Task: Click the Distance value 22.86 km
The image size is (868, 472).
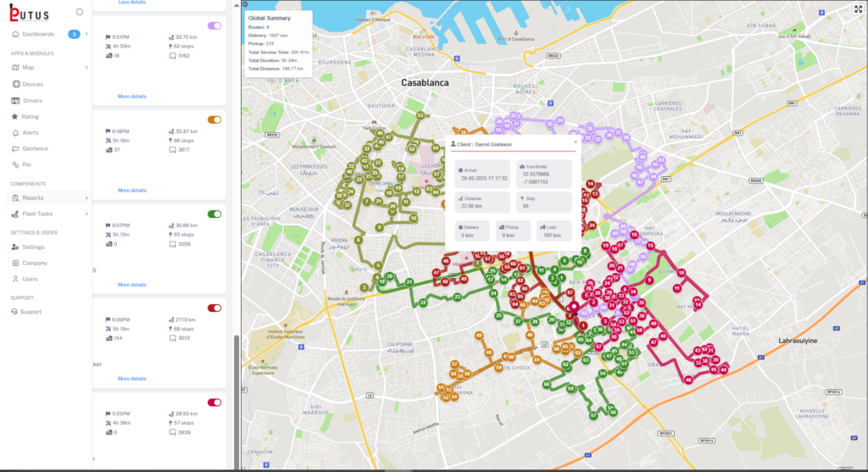Action: [x=471, y=207]
